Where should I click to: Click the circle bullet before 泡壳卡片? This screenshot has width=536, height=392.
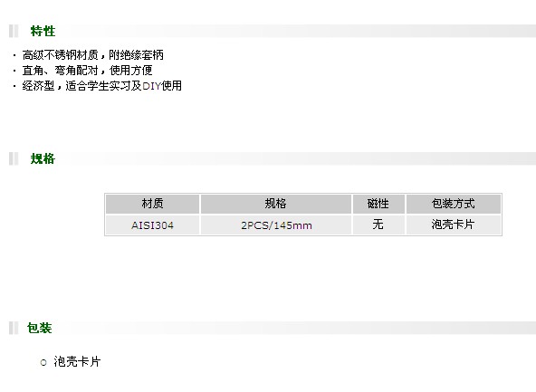click(x=43, y=362)
